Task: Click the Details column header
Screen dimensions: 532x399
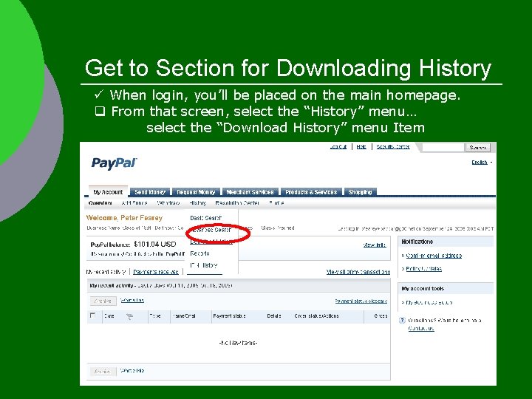Action: coord(274,316)
